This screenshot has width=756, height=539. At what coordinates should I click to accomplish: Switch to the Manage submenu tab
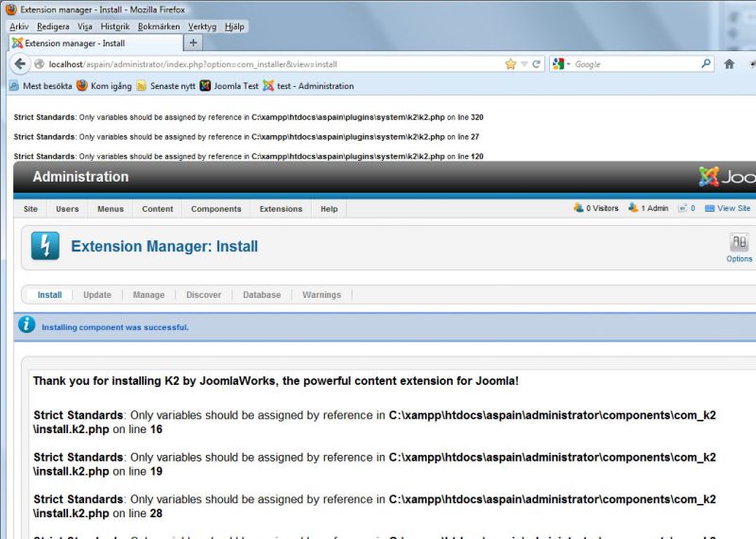point(148,295)
